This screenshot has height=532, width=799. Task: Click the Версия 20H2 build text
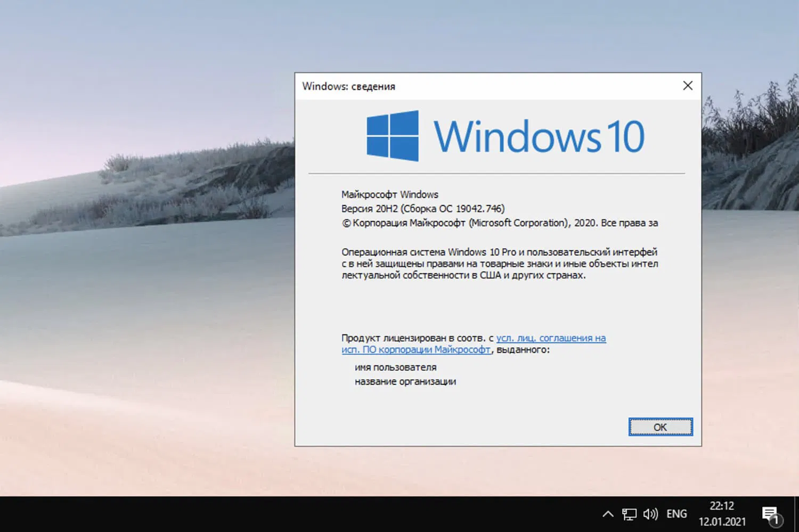(422, 208)
